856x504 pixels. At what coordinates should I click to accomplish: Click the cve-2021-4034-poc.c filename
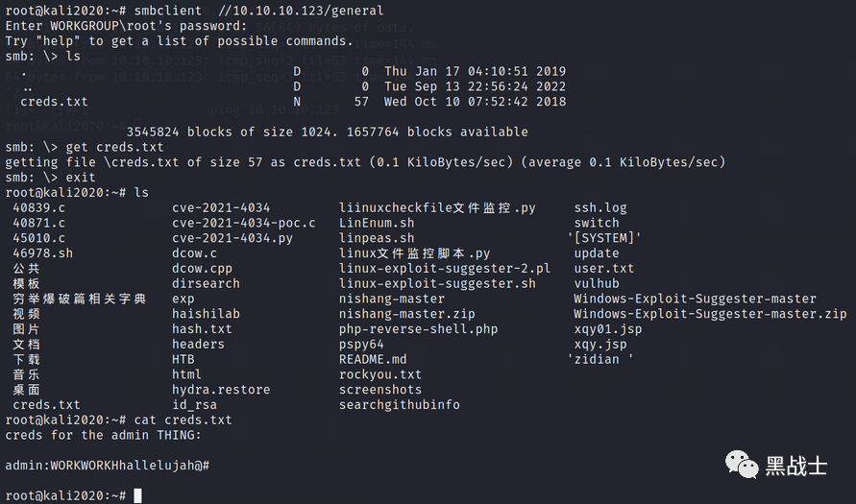click(x=243, y=223)
